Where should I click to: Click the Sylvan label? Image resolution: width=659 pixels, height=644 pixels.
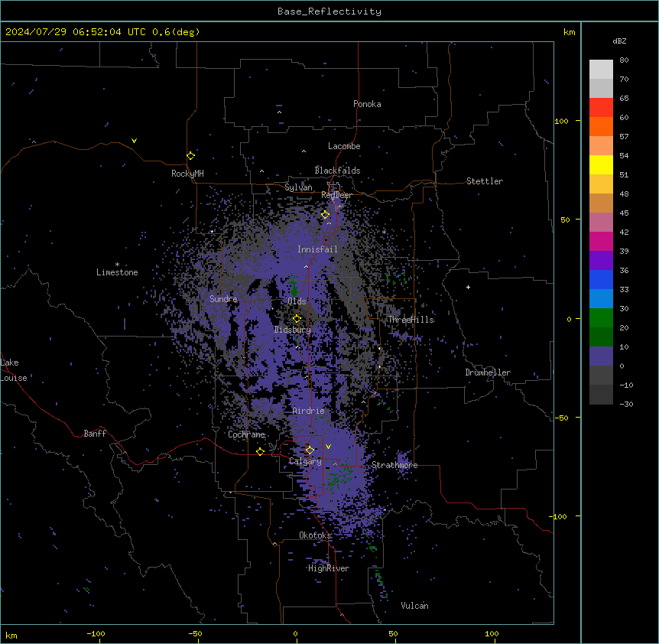pos(298,187)
